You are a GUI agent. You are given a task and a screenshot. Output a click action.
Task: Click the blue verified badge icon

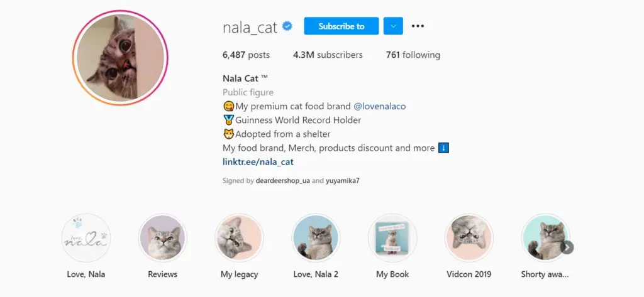point(288,26)
